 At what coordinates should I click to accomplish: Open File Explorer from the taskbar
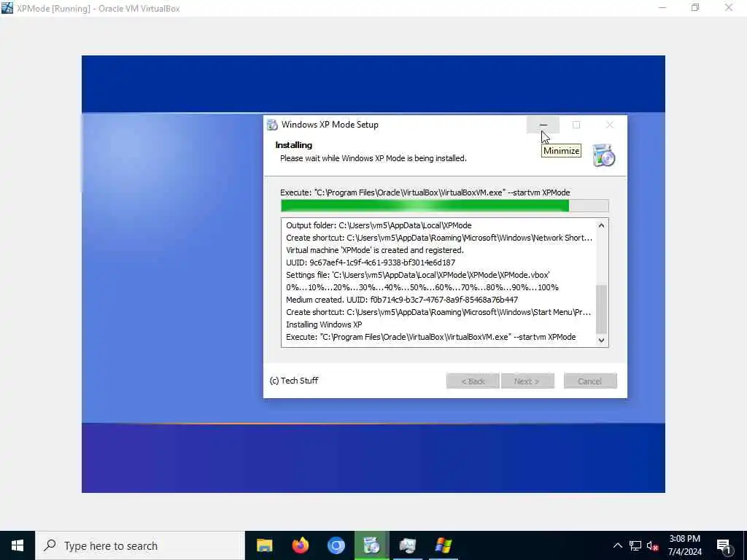coord(264,545)
